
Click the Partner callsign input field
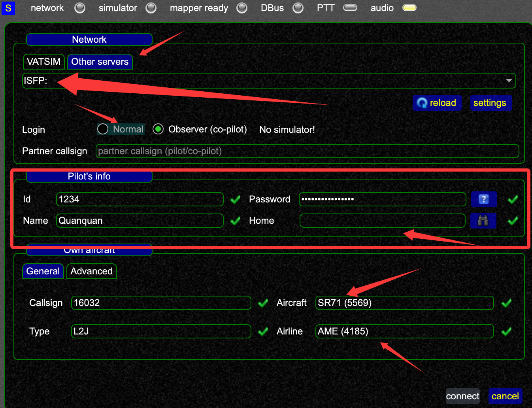click(308, 151)
